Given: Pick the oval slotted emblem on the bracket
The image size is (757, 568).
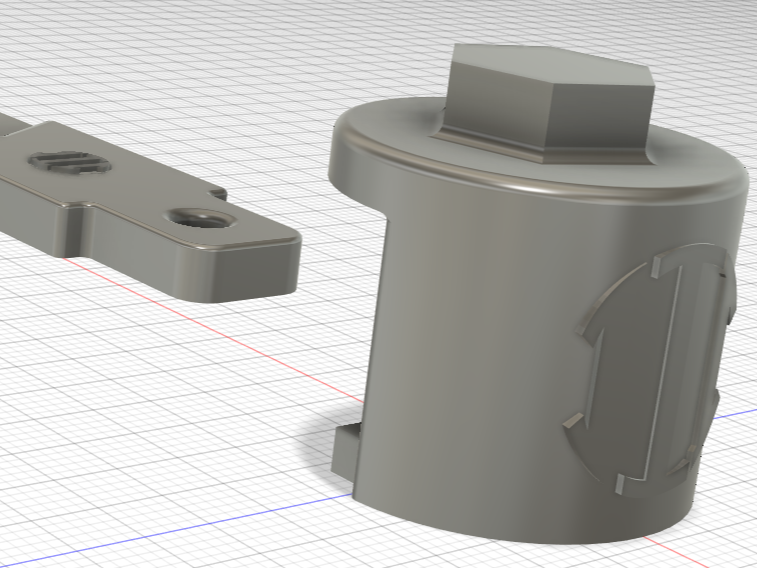Looking at the screenshot, I should 68,162.
